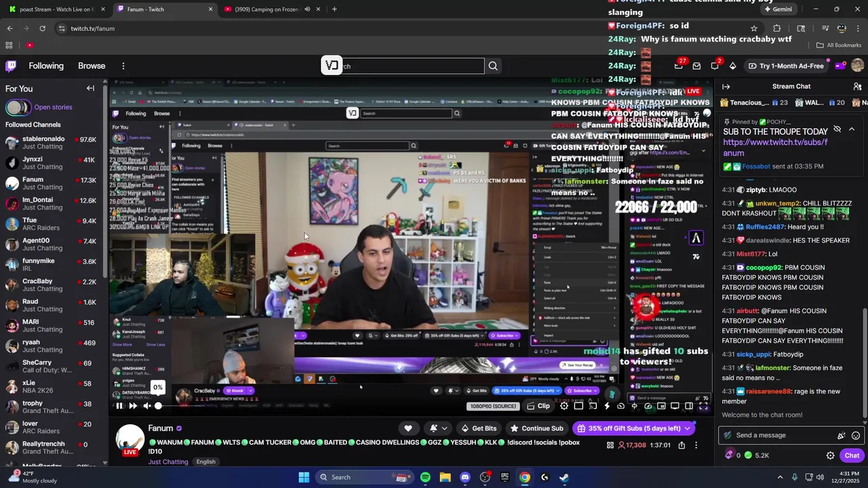
Task: Open the Twitch home logo
Action: [x=11, y=66]
